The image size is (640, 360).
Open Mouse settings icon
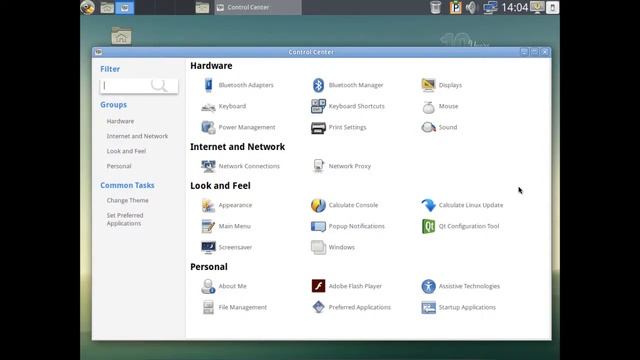click(x=428, y=106)
